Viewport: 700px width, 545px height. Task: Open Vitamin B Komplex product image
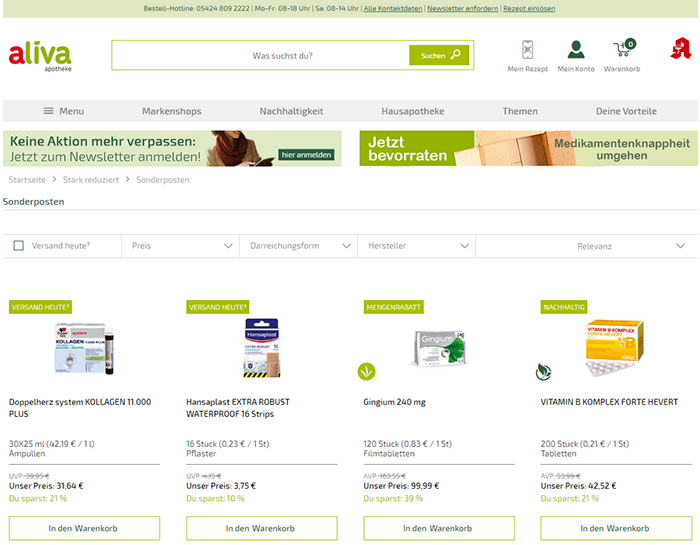click(x=614, y=348)
